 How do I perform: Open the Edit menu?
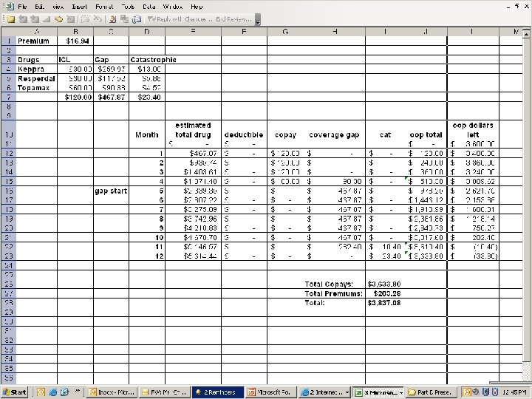[x=39, y=7]
